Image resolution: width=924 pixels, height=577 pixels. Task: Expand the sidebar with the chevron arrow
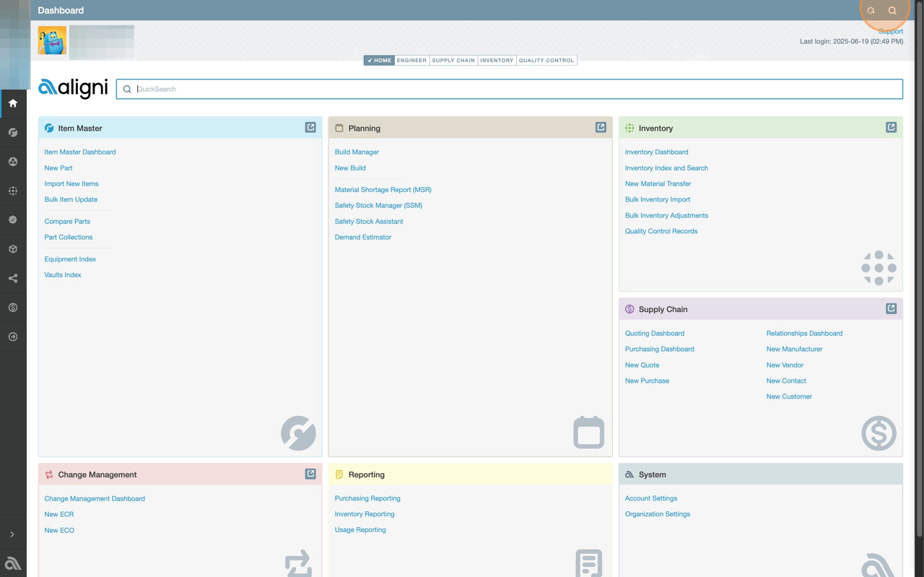point(12,534)
